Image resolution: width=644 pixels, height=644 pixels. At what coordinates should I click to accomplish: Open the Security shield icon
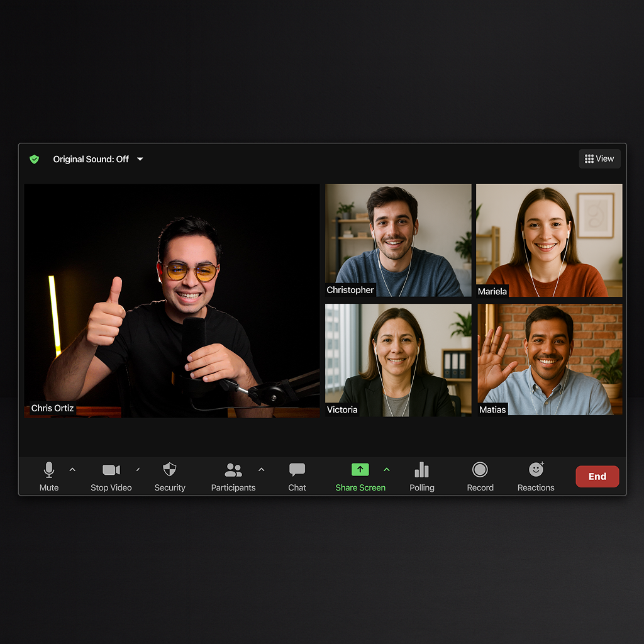170,469
